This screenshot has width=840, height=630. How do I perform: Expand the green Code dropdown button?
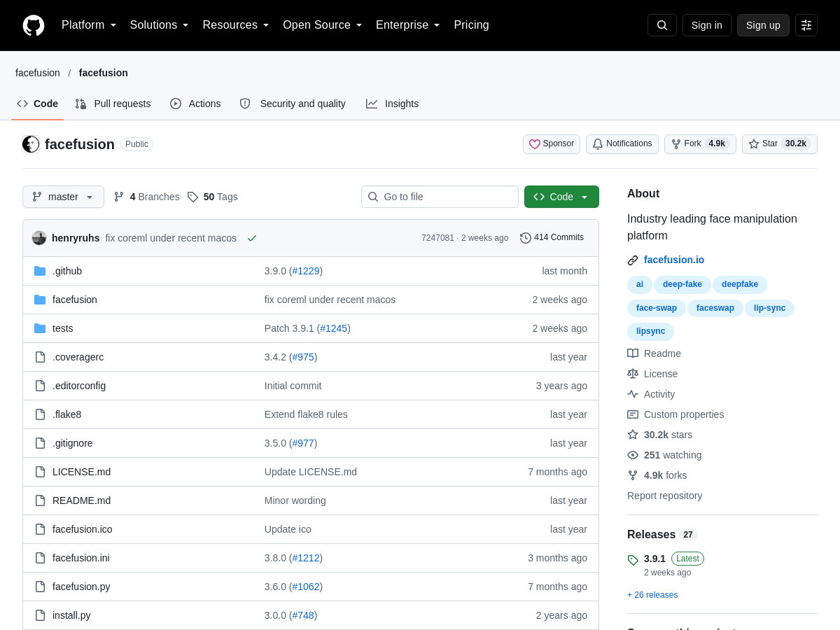[561, 197]
